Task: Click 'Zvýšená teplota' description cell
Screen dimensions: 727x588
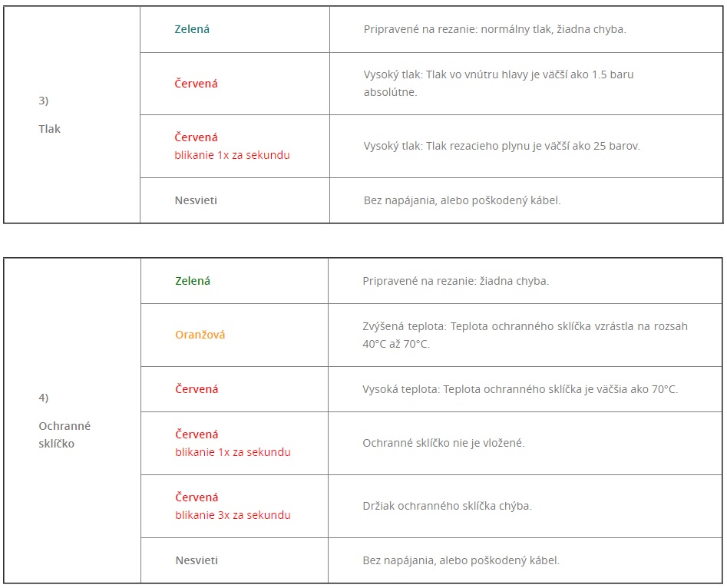Action: tap(525, 335)
